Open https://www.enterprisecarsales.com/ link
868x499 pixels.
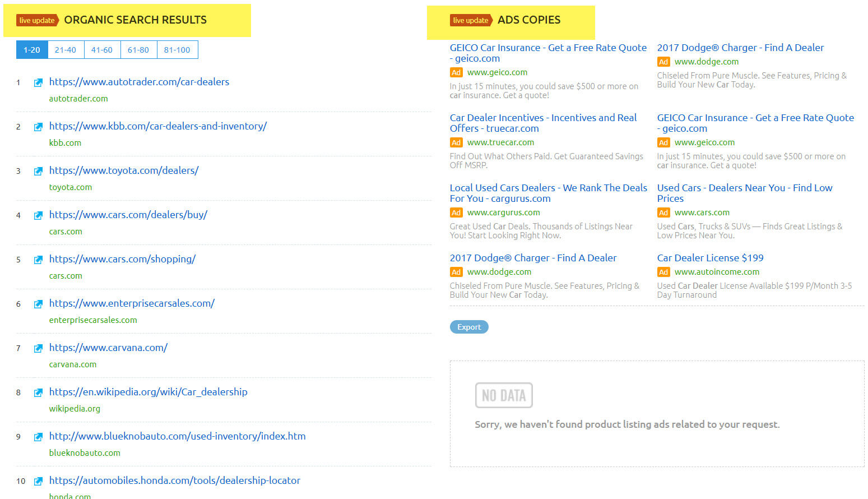pos(132,303)
